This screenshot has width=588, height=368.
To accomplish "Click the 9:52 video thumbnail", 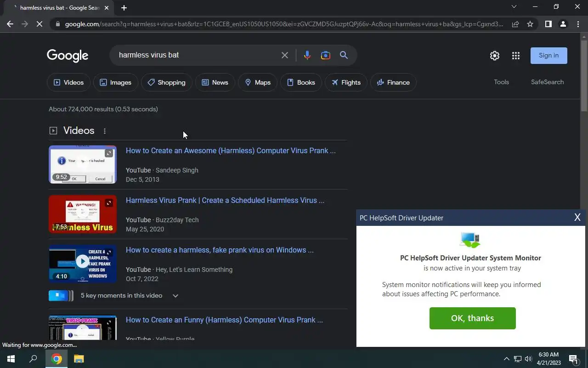I will tap(83, 164).
